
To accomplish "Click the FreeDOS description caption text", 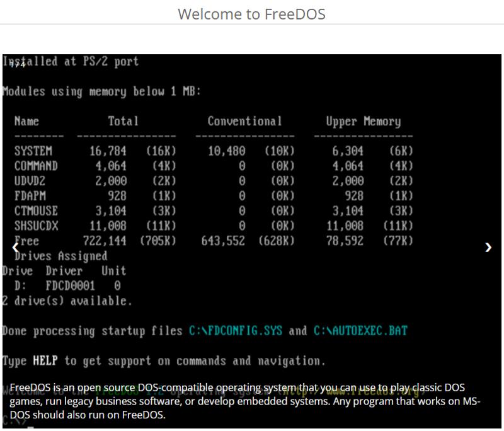I will (x=244, y=401).
